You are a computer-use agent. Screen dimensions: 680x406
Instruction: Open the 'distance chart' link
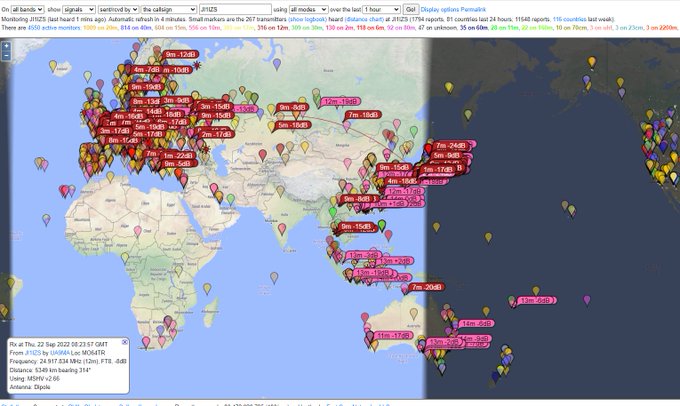[x=364, y=19]
